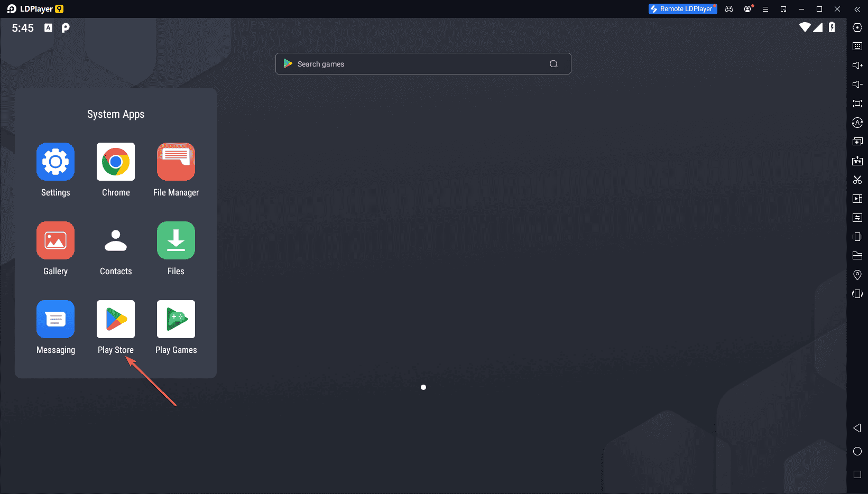Image resolution: width=868 pixels, height=494 pixels.
Task: Toggle fullscreen from the sidebar icon
Action: point(857,104)
